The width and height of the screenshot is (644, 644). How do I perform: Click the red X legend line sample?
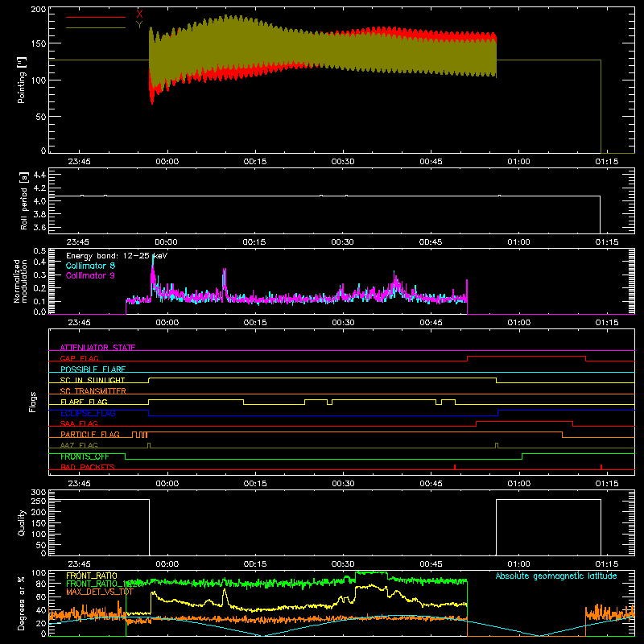click(96, 17)
